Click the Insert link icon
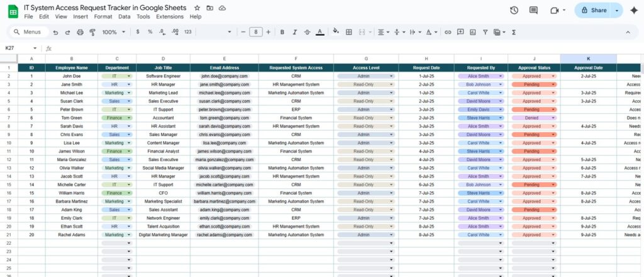 click(x=448, y=32)
